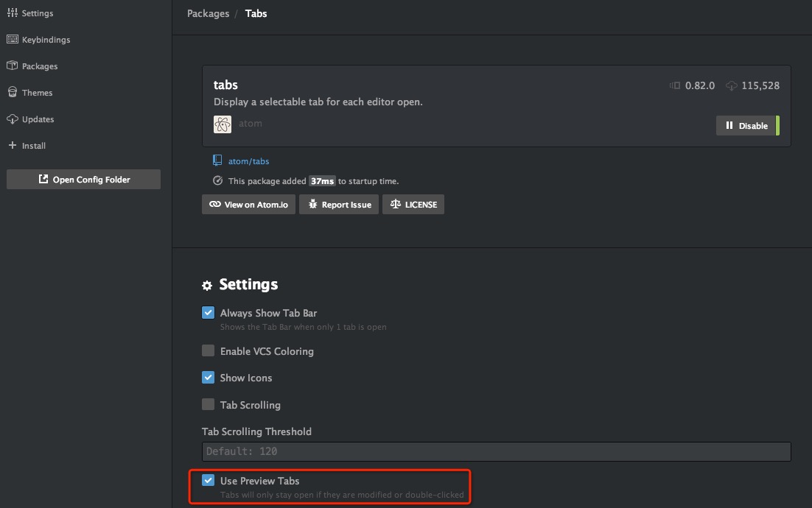This screenshot has height=508, width=812.
Task: Click the cloud download icon by 115,528
Action: coord(731,86)
